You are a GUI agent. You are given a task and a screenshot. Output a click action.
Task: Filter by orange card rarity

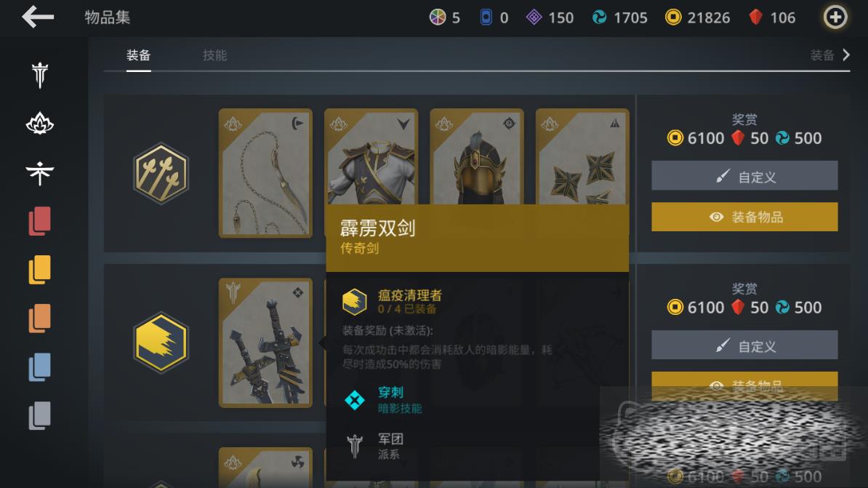click(x=40, y=319)
